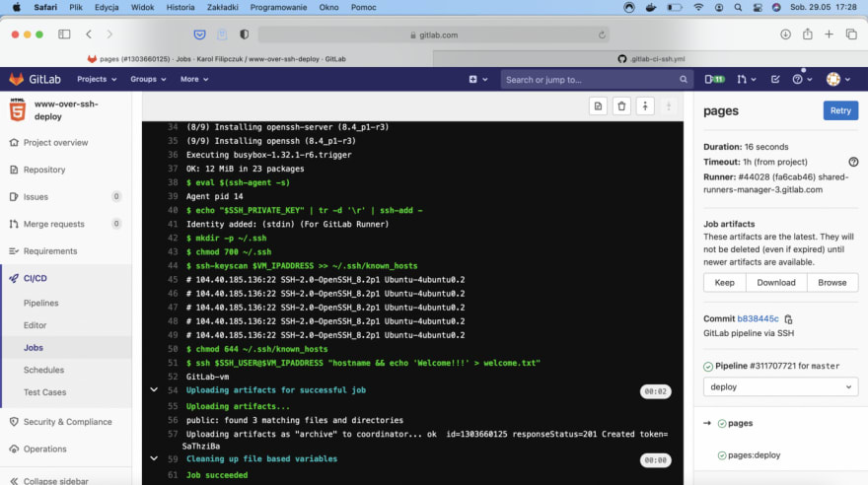Open the pages:deploy job link
This screenshot has height=485, width=868.
pos(754,455)
